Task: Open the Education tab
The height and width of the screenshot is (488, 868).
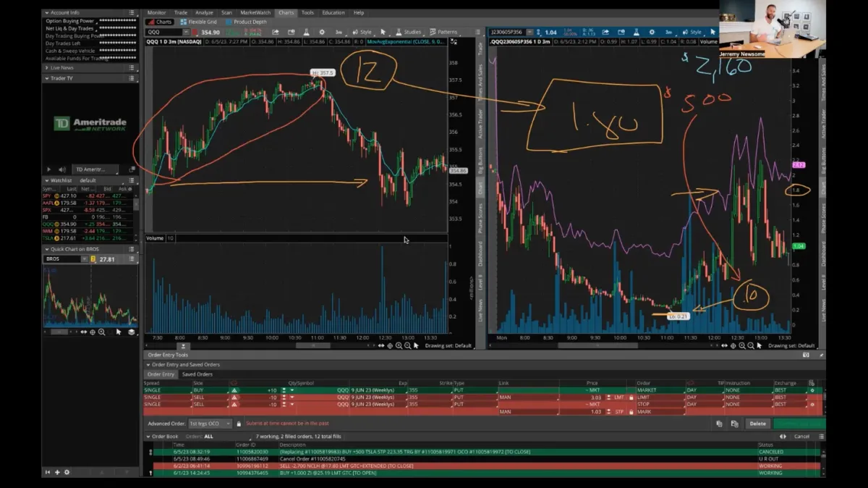Action: point(333,12)
